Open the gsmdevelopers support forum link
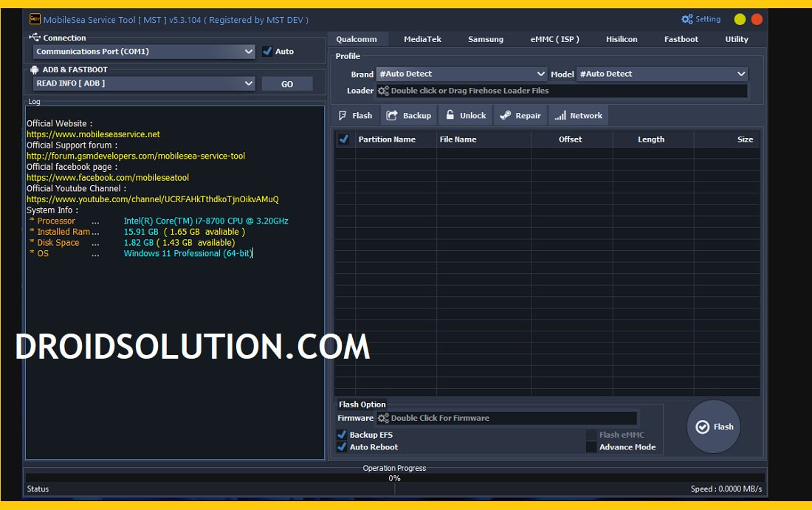 [x=136, y=156]
